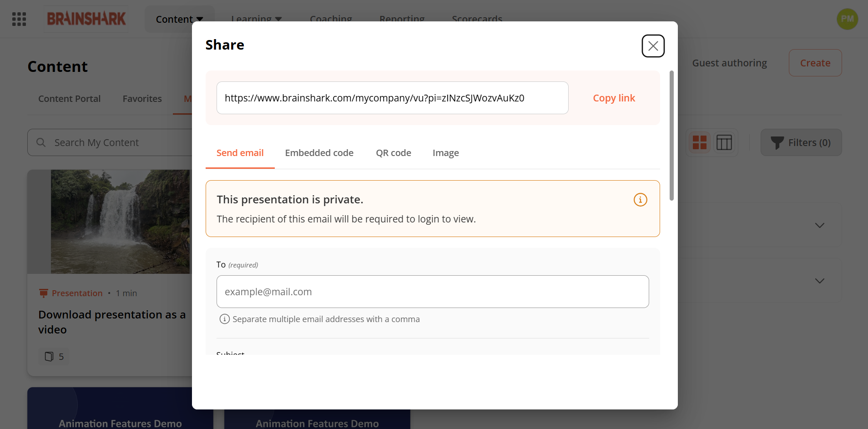Expand the first collapsed panel chevron
Screen dimensions: 868x429
click(820, 225)
